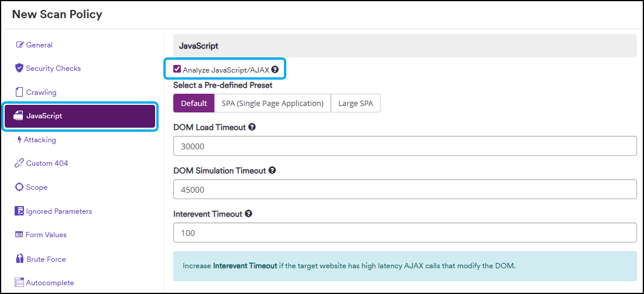
Task: Switch to the Large SPA preset
Action: pyautogui.click(x=356, y=104)
